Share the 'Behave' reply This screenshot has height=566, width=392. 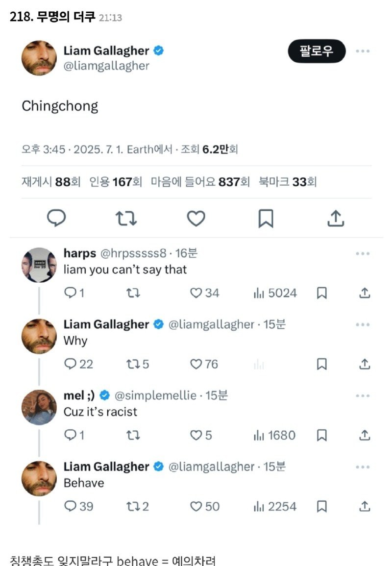[x=365, y=506]
